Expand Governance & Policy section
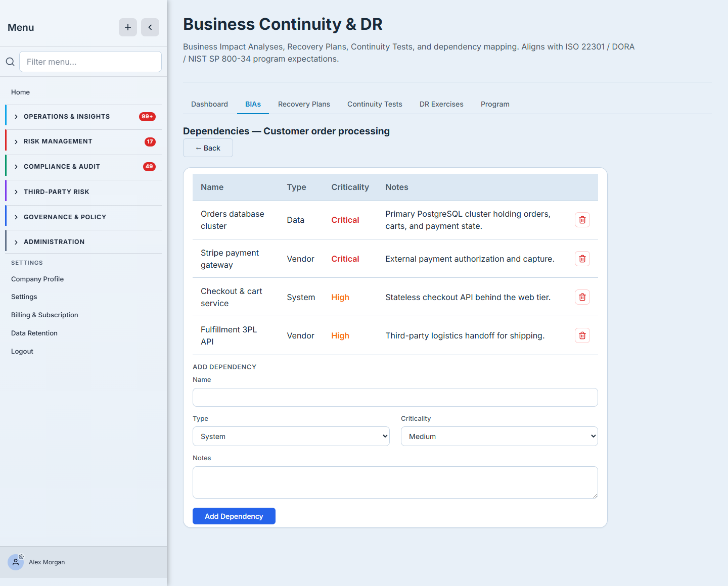 pyautogui.click(x=83, y=217)
